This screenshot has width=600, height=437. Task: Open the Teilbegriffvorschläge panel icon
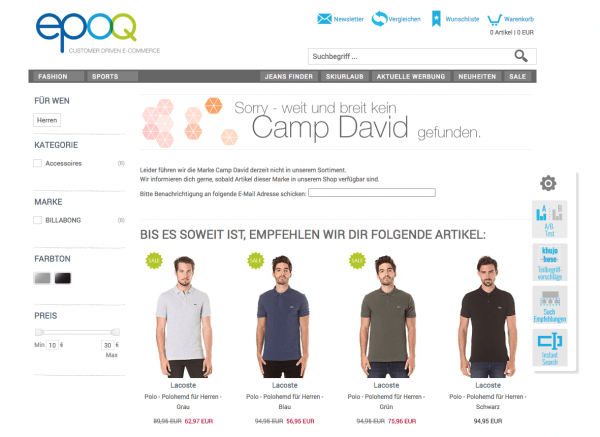pos(549,262)
